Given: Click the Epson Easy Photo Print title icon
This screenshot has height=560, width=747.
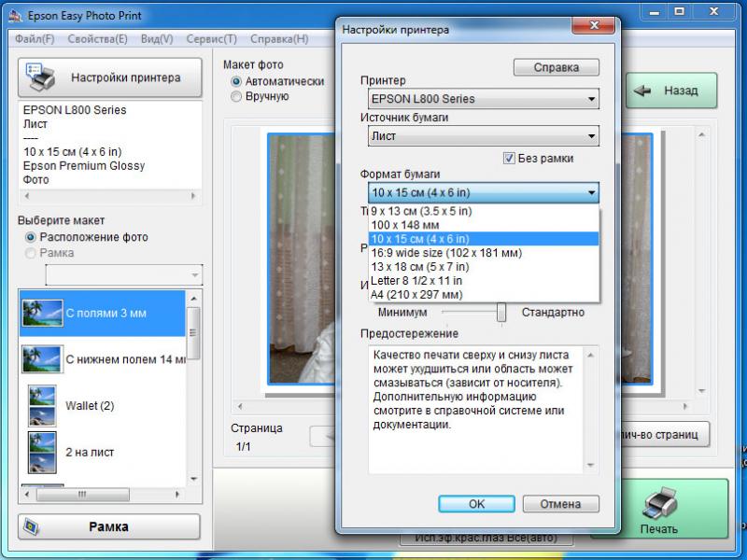Looking at the screenshot, I should coord(16,16).
